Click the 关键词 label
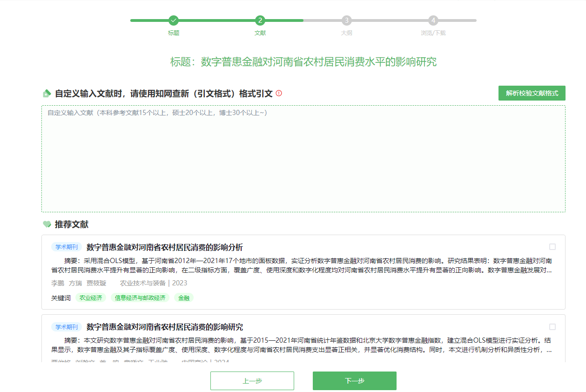 (61, 298)
